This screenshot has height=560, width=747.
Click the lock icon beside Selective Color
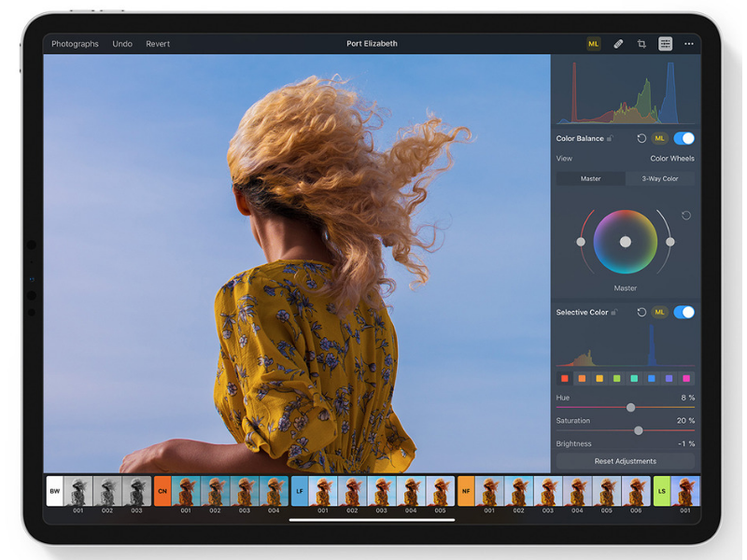coord(614,312)
